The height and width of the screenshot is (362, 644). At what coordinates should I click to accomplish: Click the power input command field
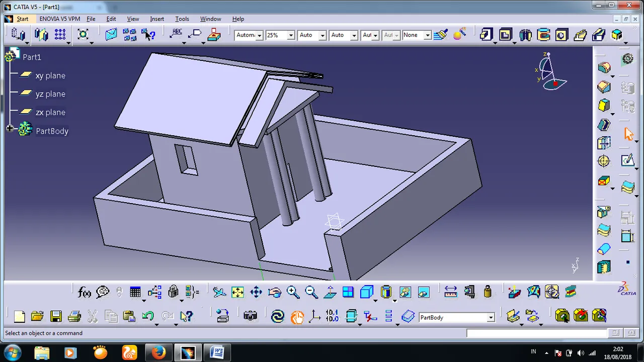coord(537,333)
